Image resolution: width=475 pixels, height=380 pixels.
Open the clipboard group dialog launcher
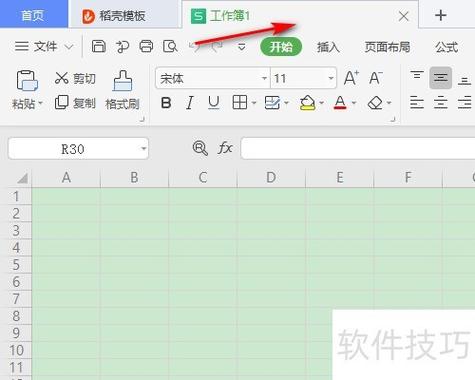pos(142,119)
